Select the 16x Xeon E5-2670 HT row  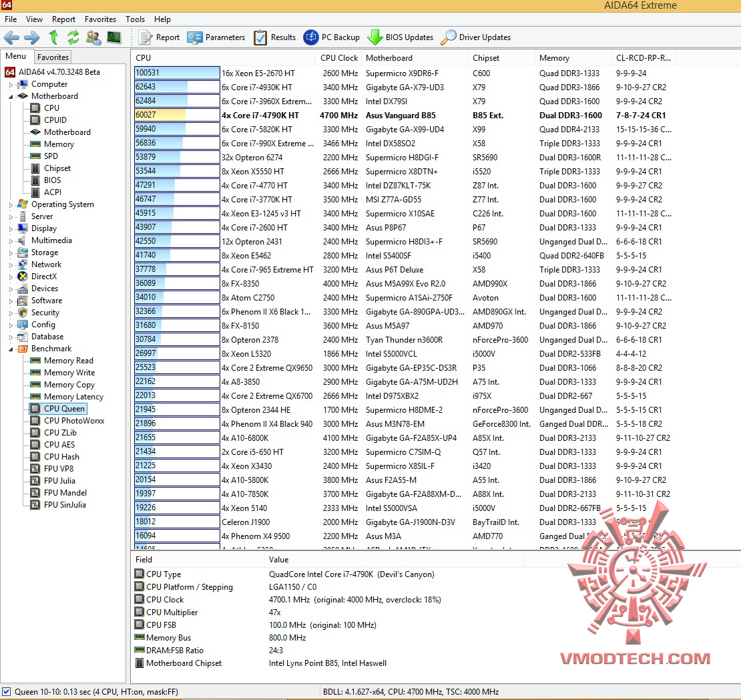tap(405, 73)
